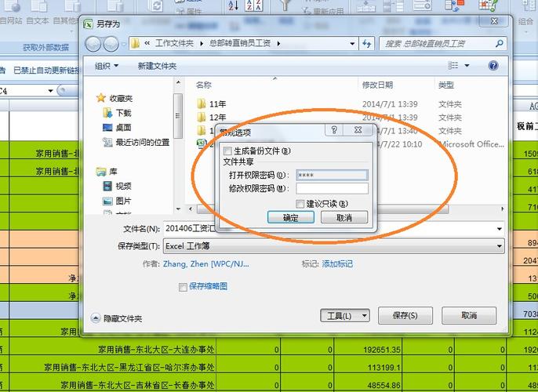Click the refresh icon beside address bar
The height and width of the screenshot is (392, 538).
point(367,44)
